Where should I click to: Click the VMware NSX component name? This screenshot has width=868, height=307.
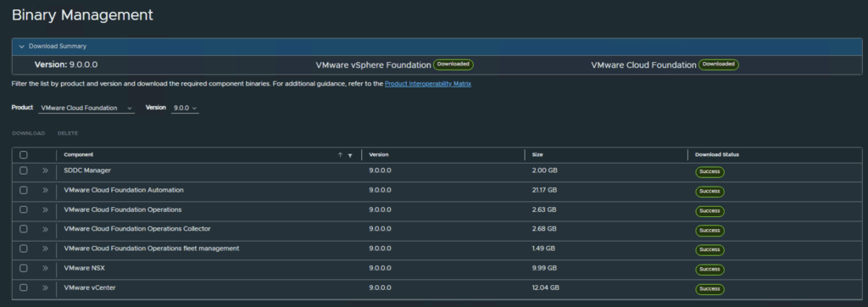pyautogui.click(x=84, y=268)
